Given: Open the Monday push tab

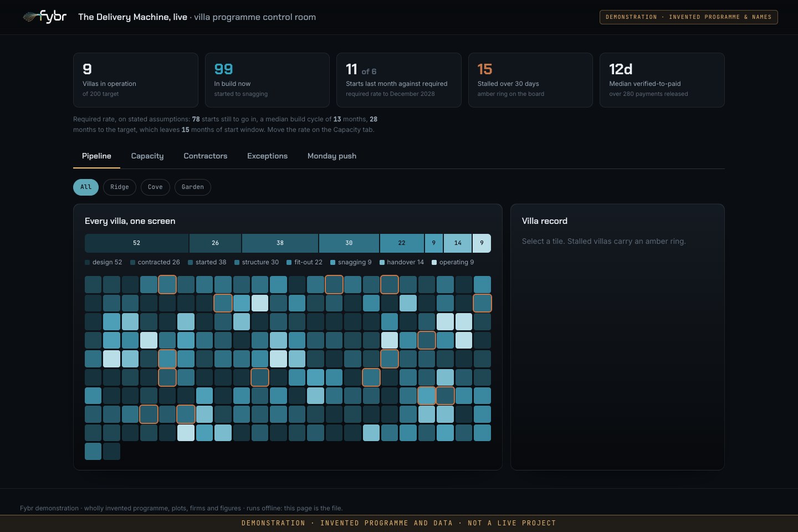Looking at the screenshot, I should pyautogui.click(x=332, y=156).
